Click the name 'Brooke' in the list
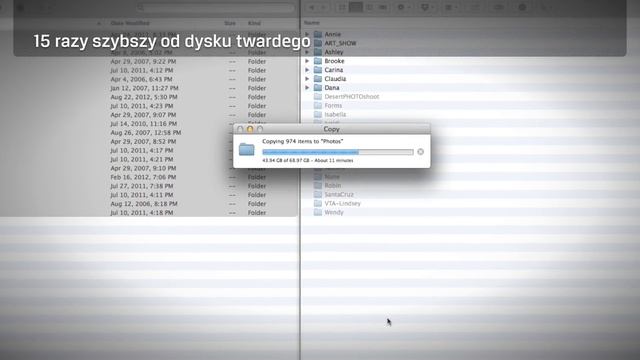This screenshot has height=360, width=640. click(x=334, y=61)
